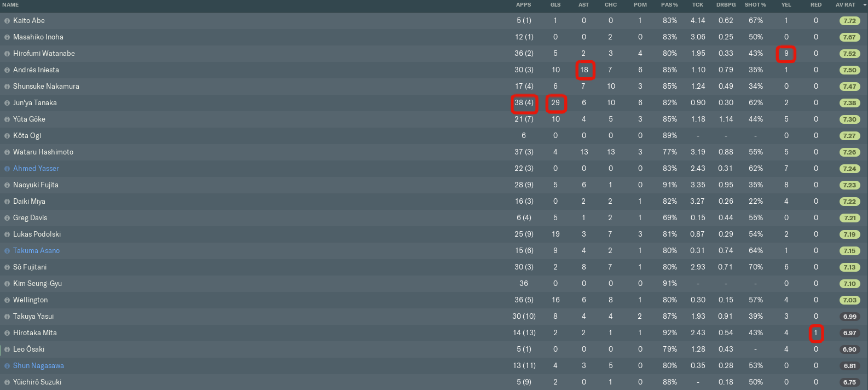Click Kaito Abe's 7.72 rating badge

(849, 21)
